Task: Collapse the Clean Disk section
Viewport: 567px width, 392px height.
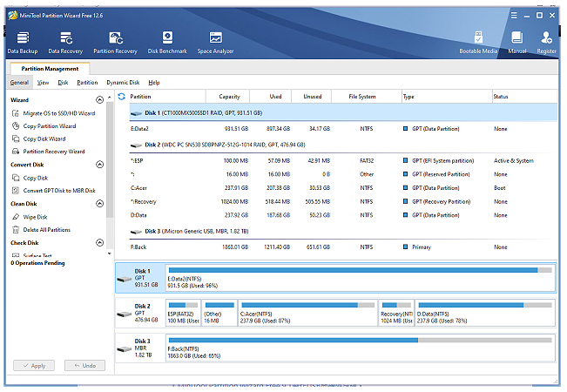Action: tap(100, 203)
